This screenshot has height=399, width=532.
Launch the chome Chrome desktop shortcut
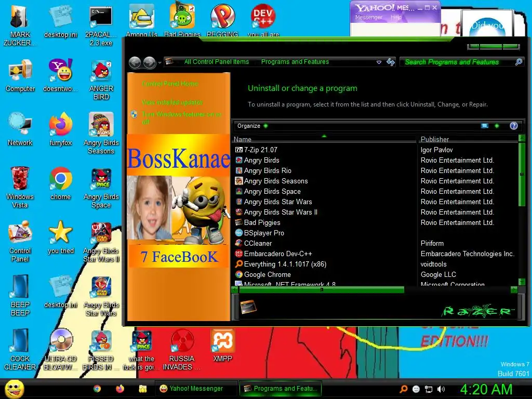coord(60,183)
